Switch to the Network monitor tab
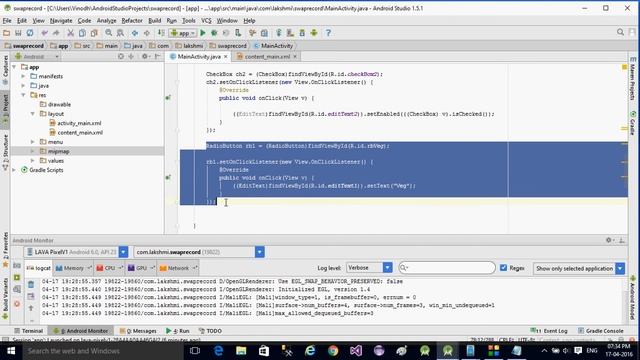This screenshot has height=360, width=640. click(178, 268)
